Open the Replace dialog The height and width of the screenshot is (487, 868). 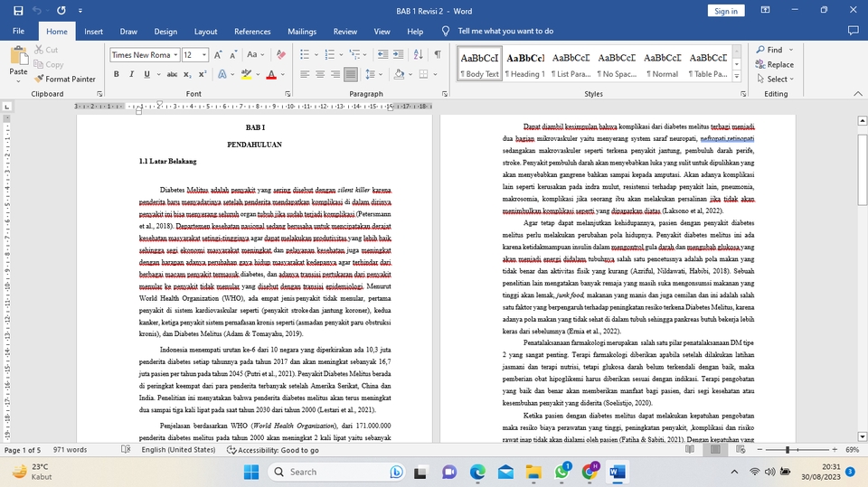pyautogui.click(x=775, y=65)
